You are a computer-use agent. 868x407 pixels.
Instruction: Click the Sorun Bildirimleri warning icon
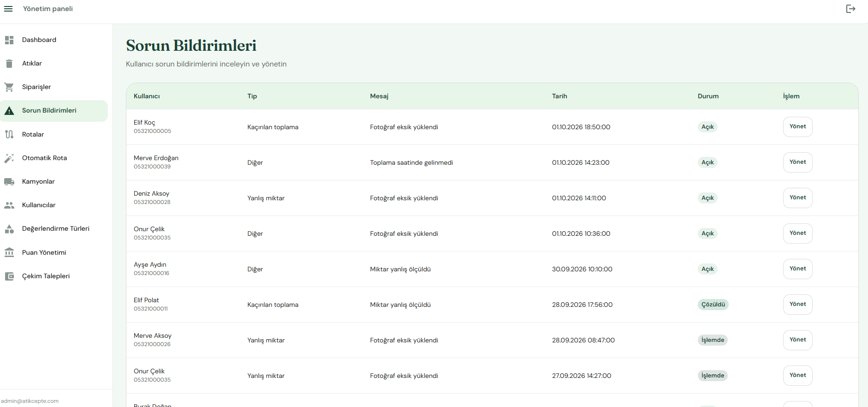click(9, 111)
